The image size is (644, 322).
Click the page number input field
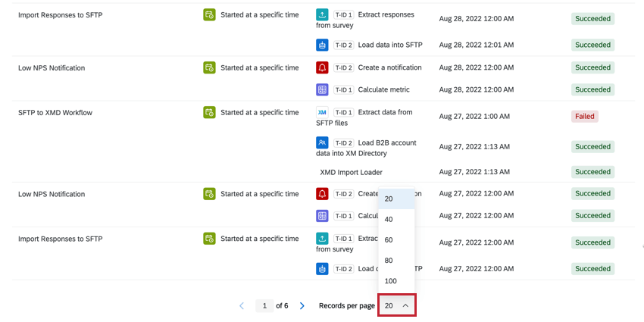point(264,306)
